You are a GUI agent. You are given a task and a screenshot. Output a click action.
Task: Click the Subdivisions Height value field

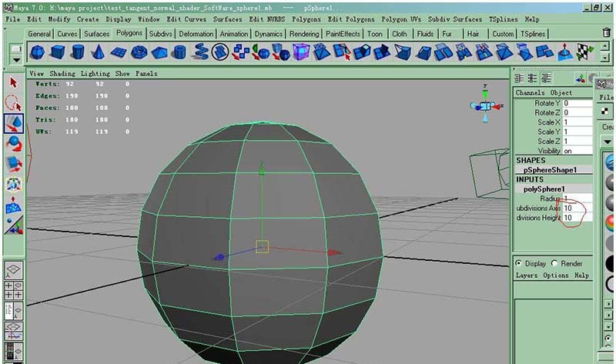coord(577,218)
